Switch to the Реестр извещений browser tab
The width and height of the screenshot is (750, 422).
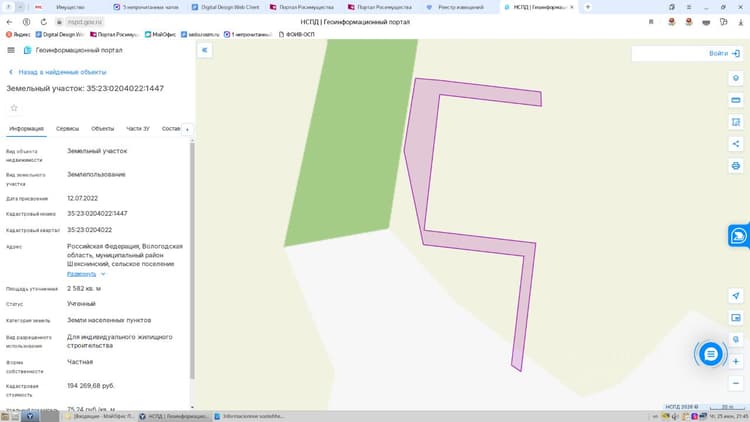point(456,7)
